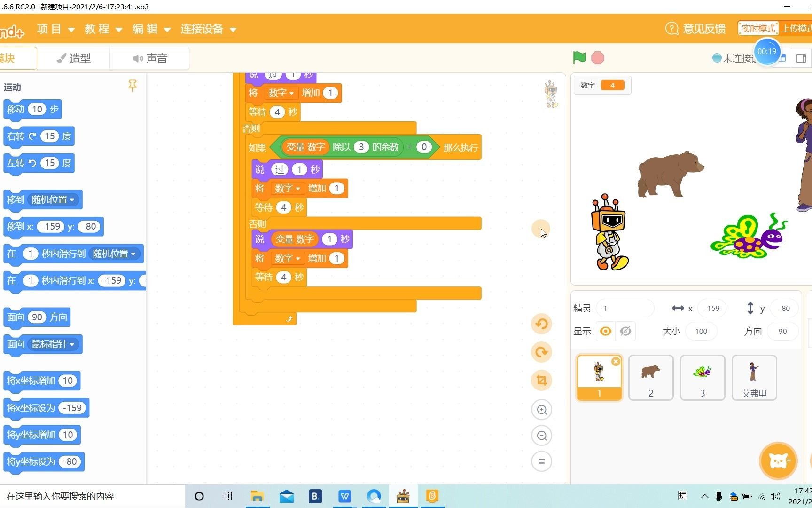The width and height of the screenshot is (812, 508).
Task: Click the pin icon in the blocks palette
Action: click(x=133, y=86)
